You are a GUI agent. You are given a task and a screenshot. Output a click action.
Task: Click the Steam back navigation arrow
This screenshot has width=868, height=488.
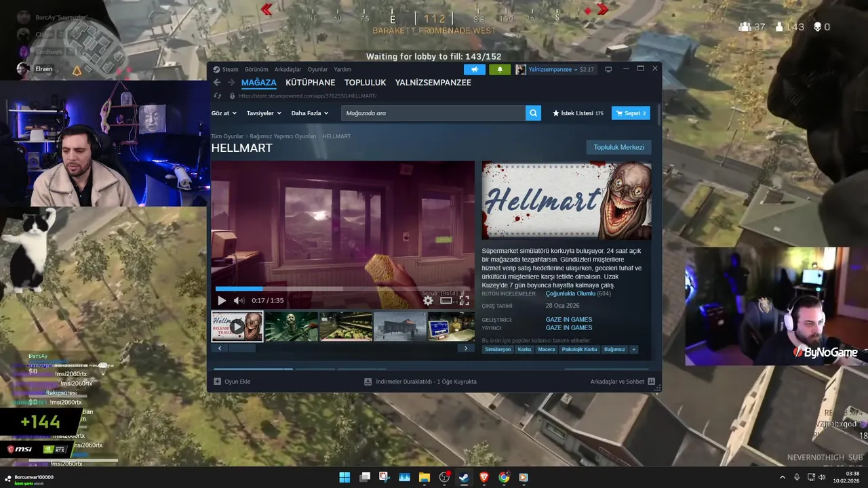217,83
